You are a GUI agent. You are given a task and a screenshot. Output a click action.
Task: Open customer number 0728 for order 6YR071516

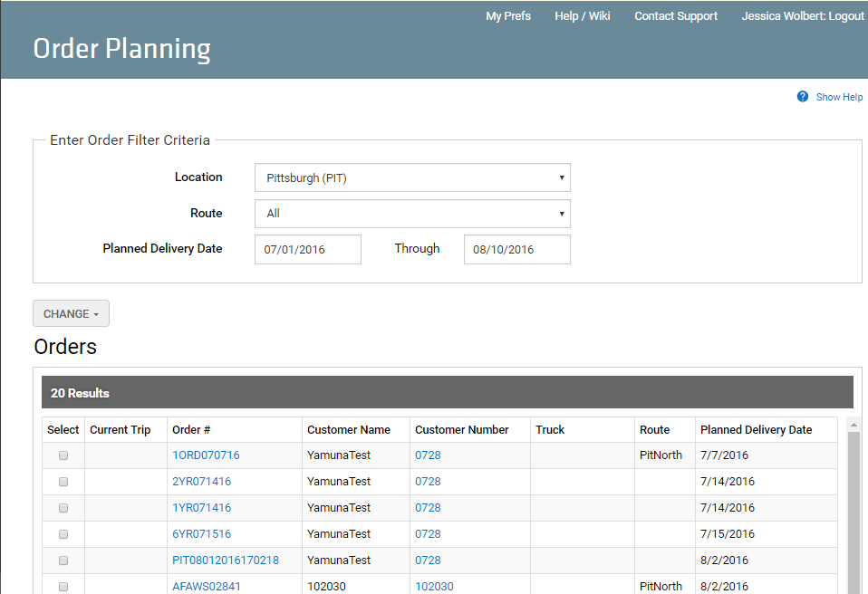[x=428, y=533]
